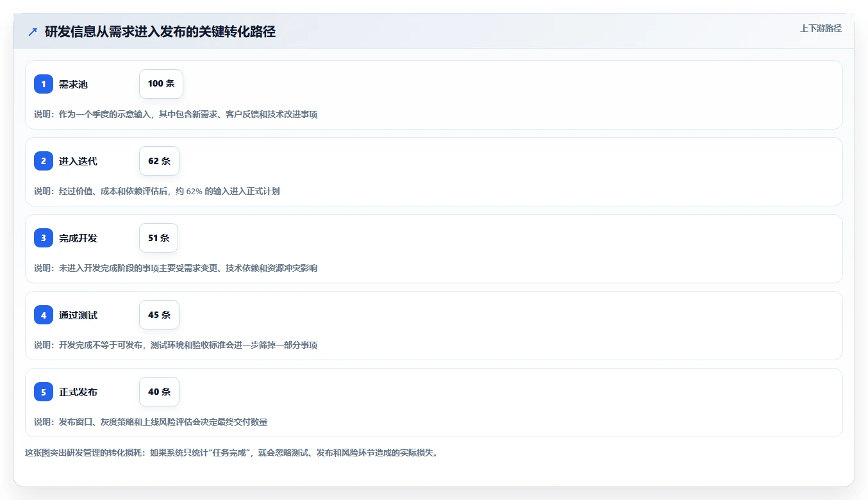Click the title 研发信息从需求进入发布的关键转化路径
Image resolution: width=868 pixels, height=500 pixels.
[x=160, y=31]
